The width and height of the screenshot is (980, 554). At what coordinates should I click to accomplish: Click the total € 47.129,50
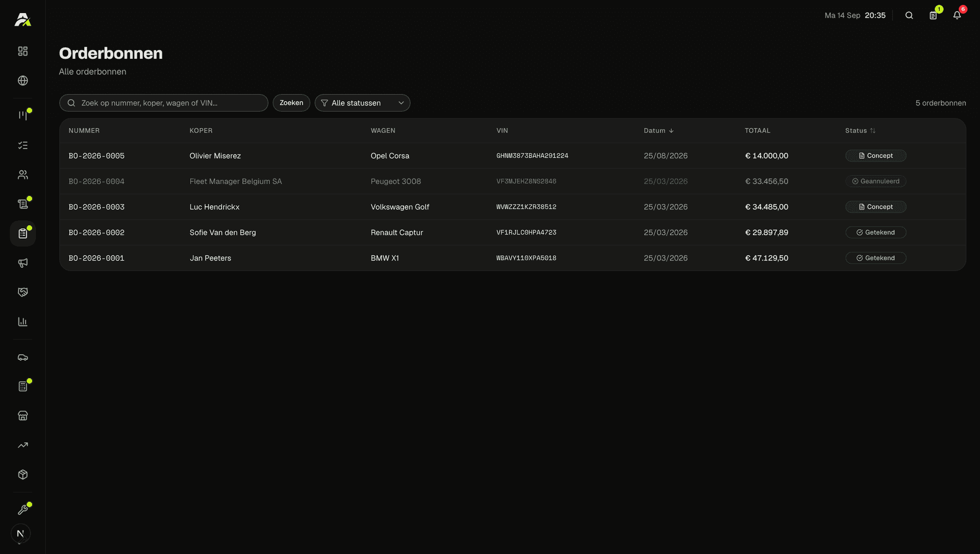(x=767, y=258)
